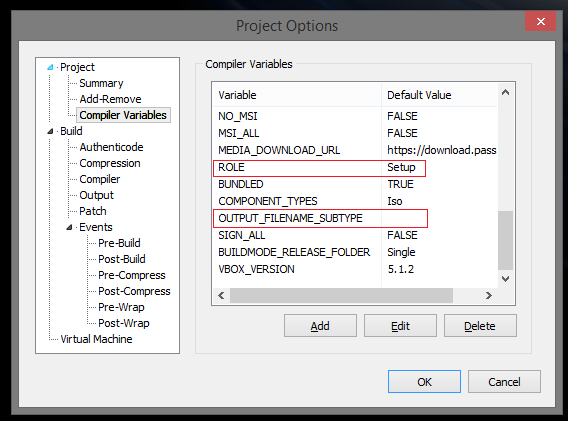Screen dimensions: 568x421
Task: Confirm changes with OK button
Action: [x=424, y=382]
